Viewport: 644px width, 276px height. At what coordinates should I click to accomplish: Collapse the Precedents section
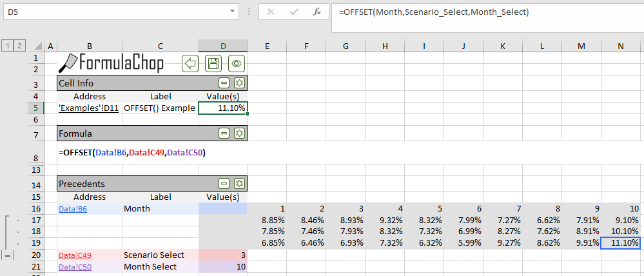click(224, 184)
